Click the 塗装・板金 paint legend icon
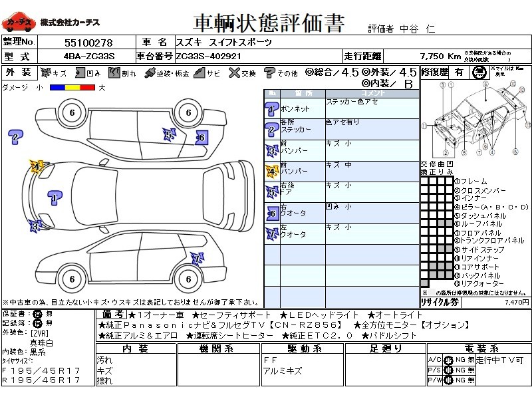Viewport: 532px width, 399px height. point(150,73)
